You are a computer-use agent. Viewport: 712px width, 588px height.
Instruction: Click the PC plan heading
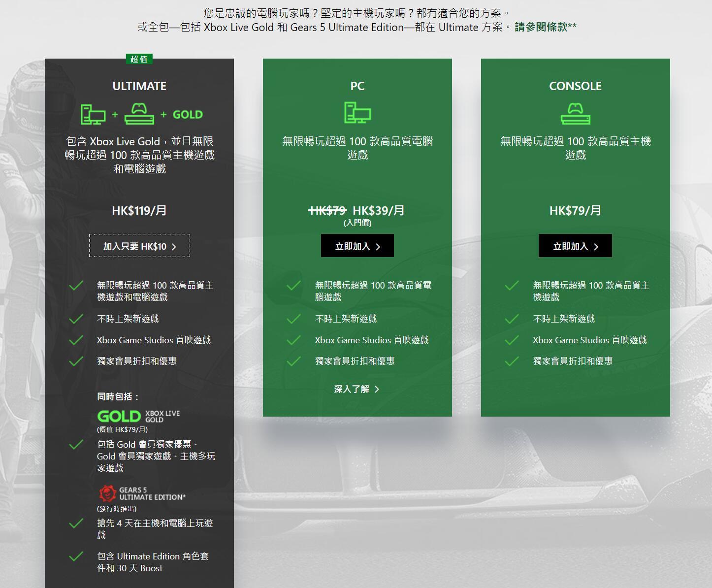(x=357, y=86)
